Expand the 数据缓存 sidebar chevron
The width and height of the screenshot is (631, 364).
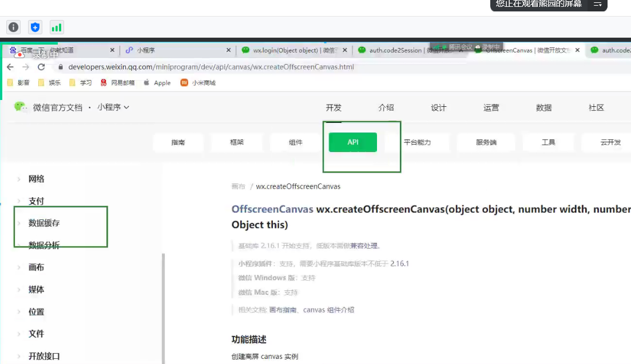[x=19, y=223]
